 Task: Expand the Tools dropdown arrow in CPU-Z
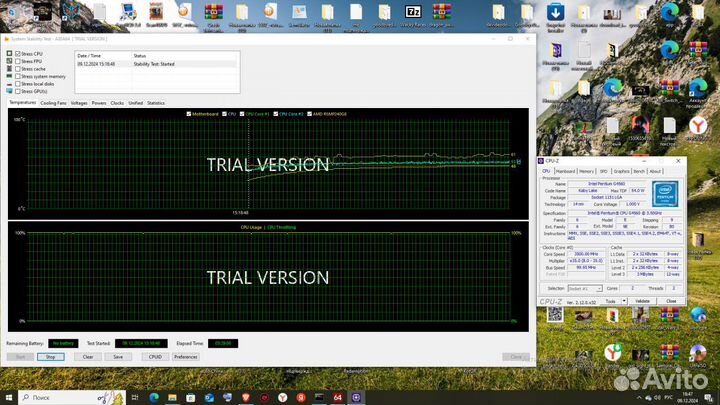click(x=624, y=300)
